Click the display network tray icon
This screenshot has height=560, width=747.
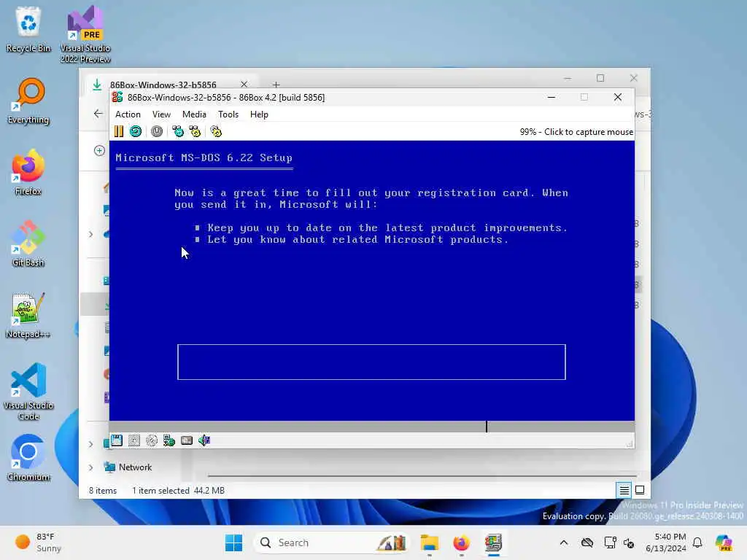click(x=610, y=542)
